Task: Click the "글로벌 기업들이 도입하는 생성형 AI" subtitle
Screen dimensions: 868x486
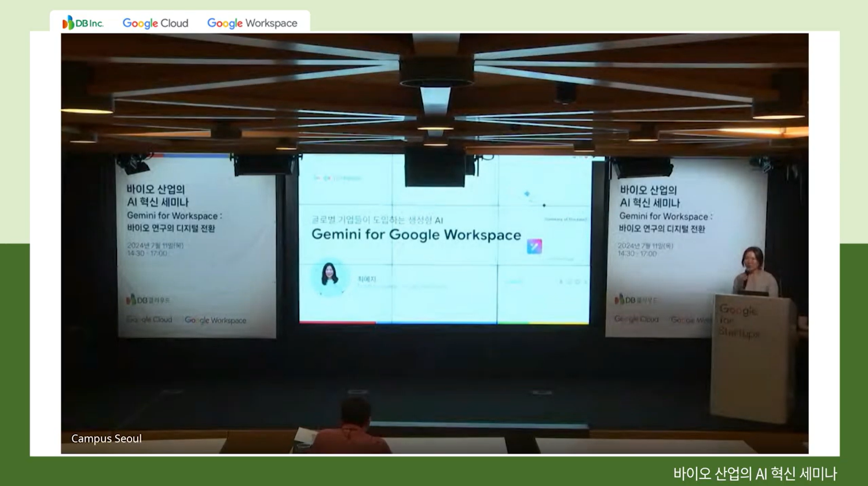Action: tap(377, 220)
